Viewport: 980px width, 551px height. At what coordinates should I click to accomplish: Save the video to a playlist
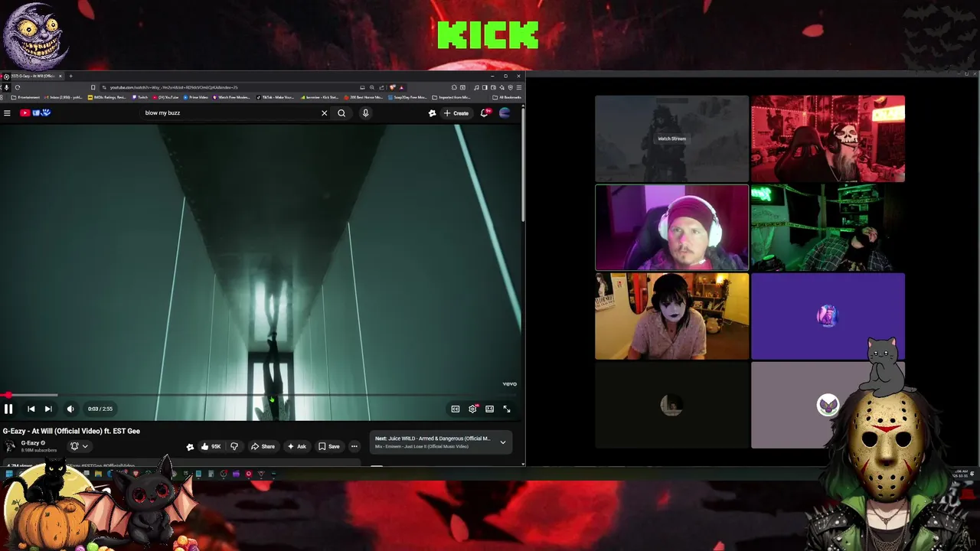pos(329,446)
